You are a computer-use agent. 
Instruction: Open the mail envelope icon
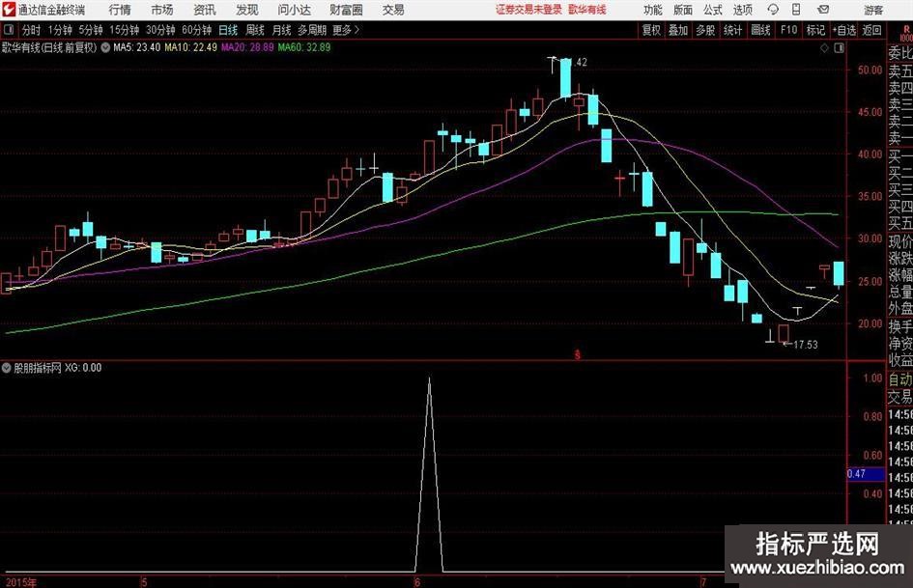(823, 10)
